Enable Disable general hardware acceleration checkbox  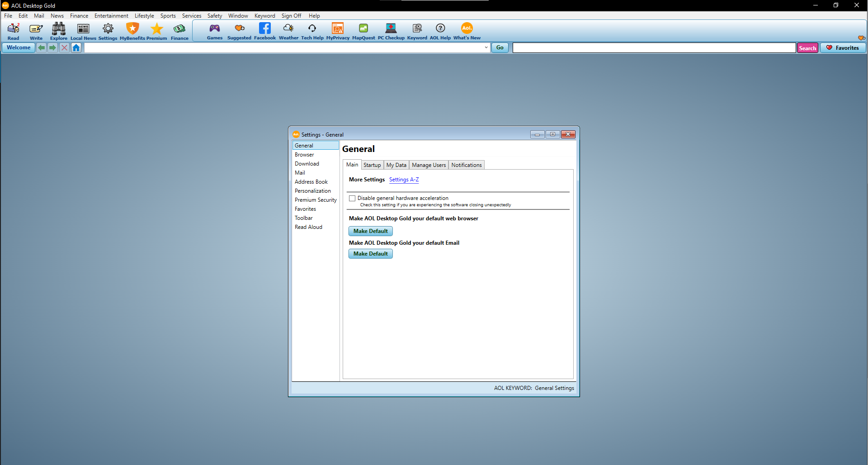(x=352, y=199)
